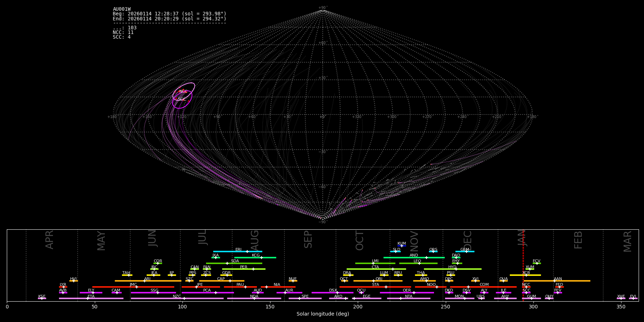
Task: Select the EVI shower label
Action: point(633,297)
